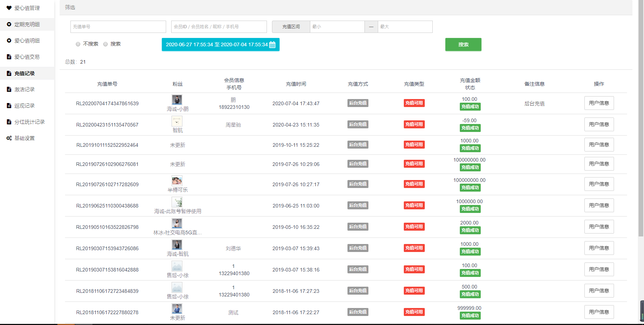644x325 pixels.
Task: Open 充值记录 sidebar entry
Action: pos(27,73)
